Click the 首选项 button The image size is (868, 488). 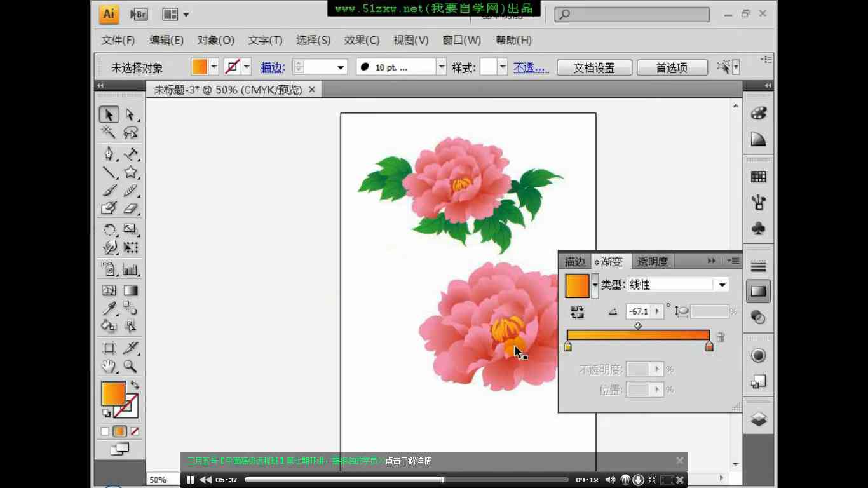[x=672, y=67]
